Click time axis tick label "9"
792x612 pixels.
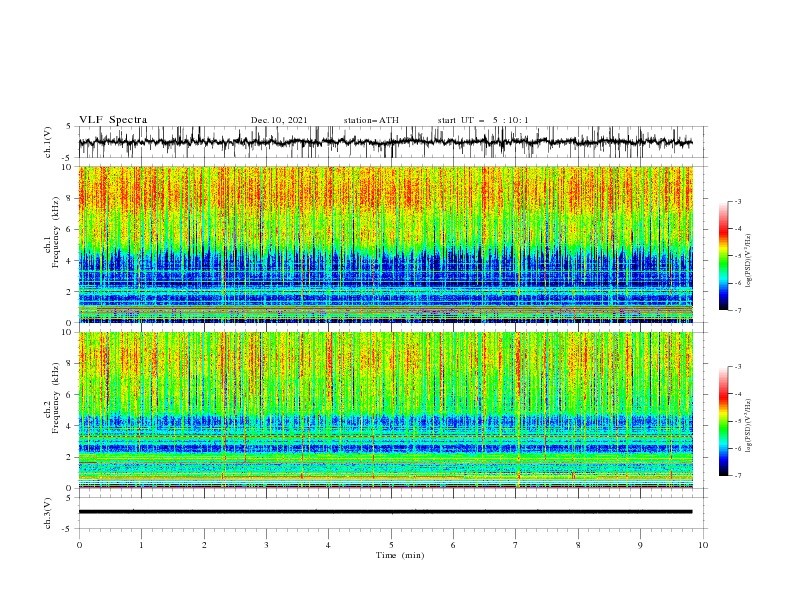point(640,545)
